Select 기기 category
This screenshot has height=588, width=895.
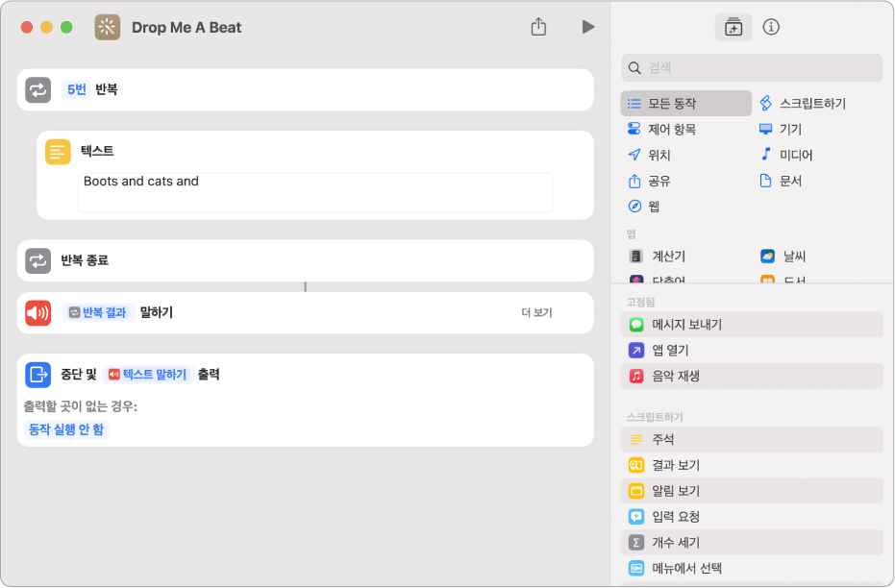tap(781, 129)
